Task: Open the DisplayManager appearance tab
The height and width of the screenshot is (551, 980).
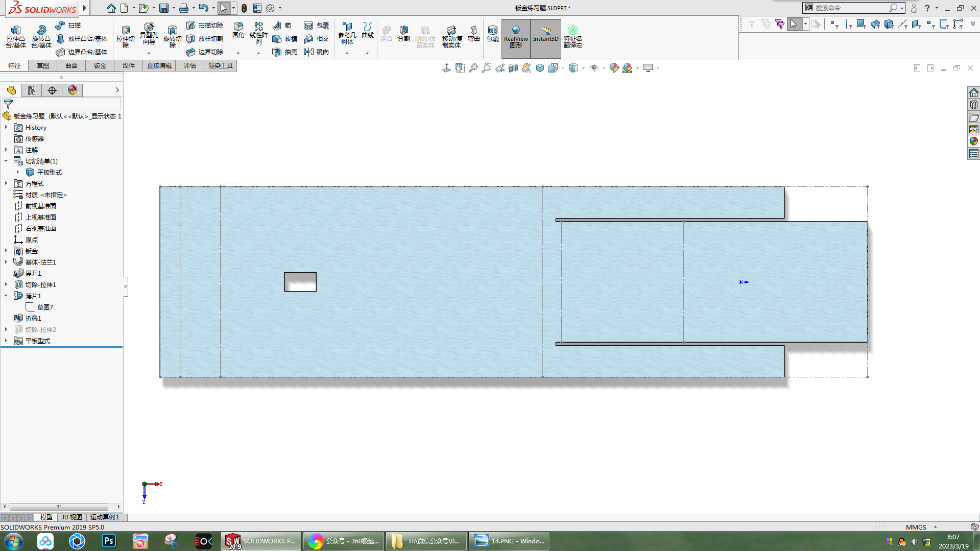Action: click(73, 90)
